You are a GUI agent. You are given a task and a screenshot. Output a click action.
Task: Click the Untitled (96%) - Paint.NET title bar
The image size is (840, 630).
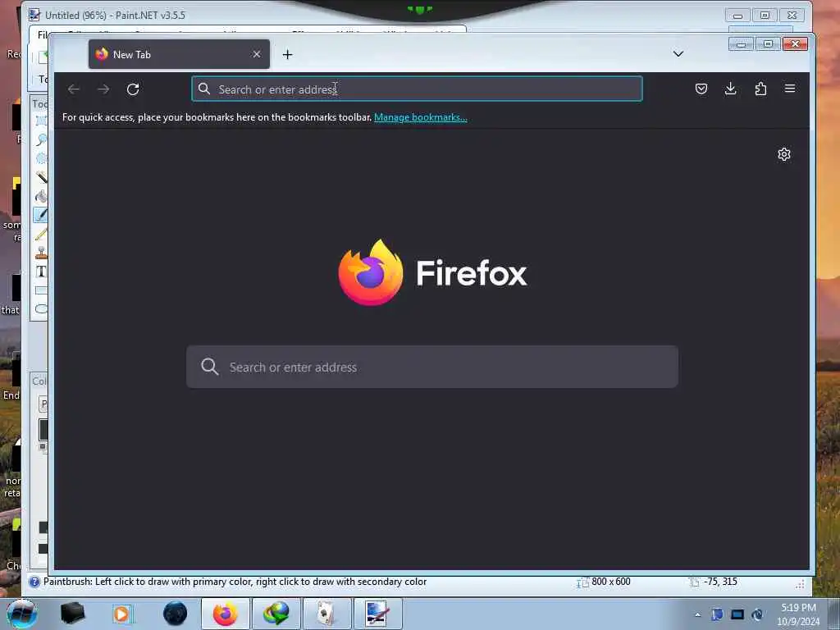pos(115,15)
